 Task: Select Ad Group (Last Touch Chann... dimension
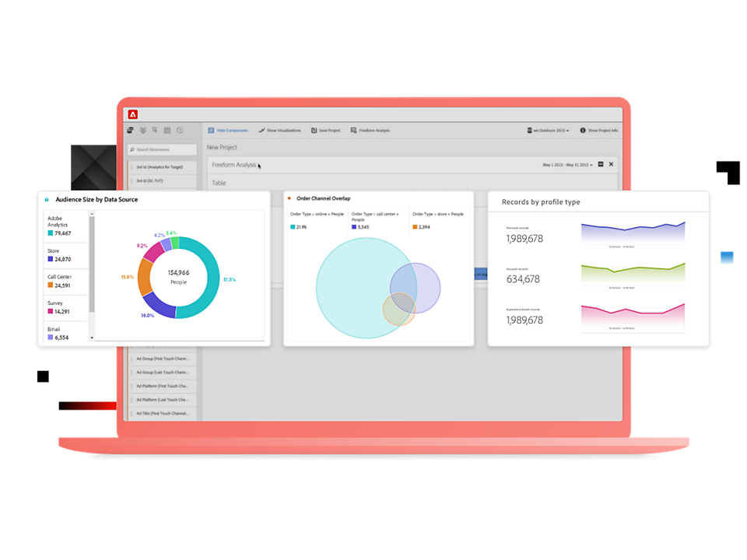click(163, 373)
